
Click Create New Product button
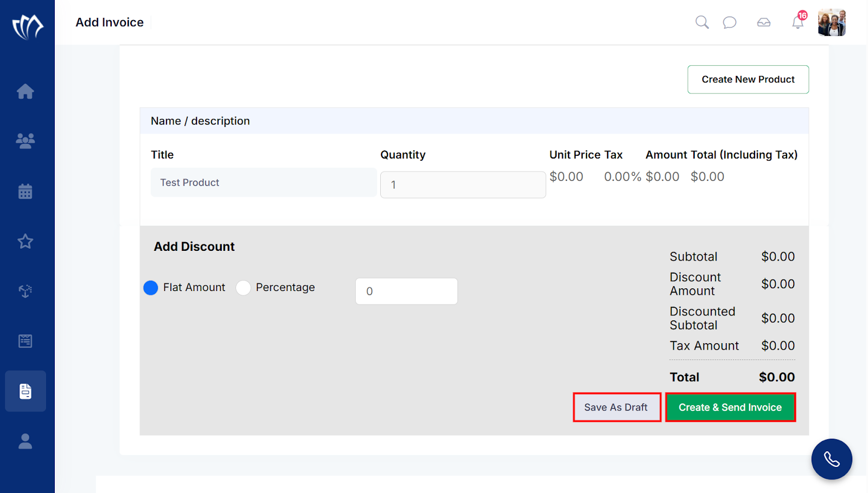(x=748, y=79)
